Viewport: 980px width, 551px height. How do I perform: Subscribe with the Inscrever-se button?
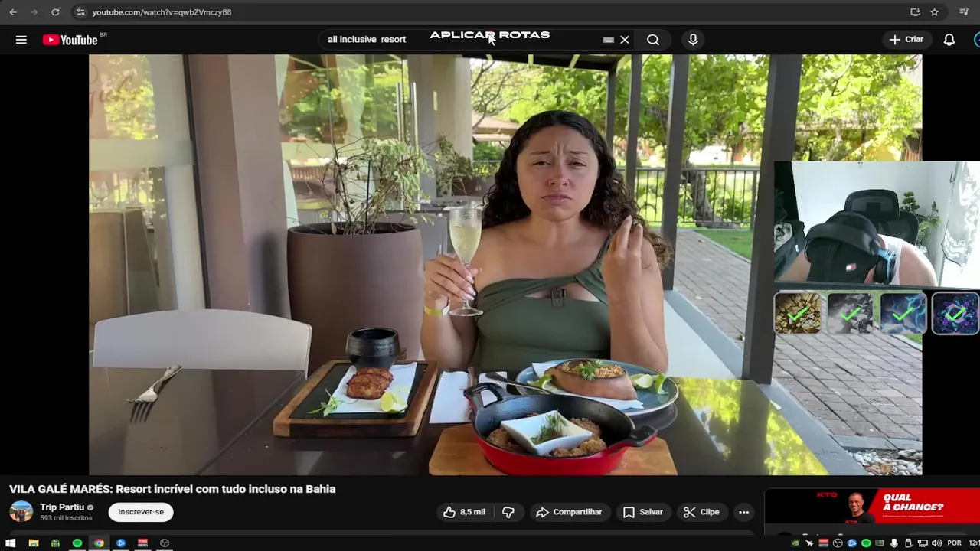coord(141,512)
